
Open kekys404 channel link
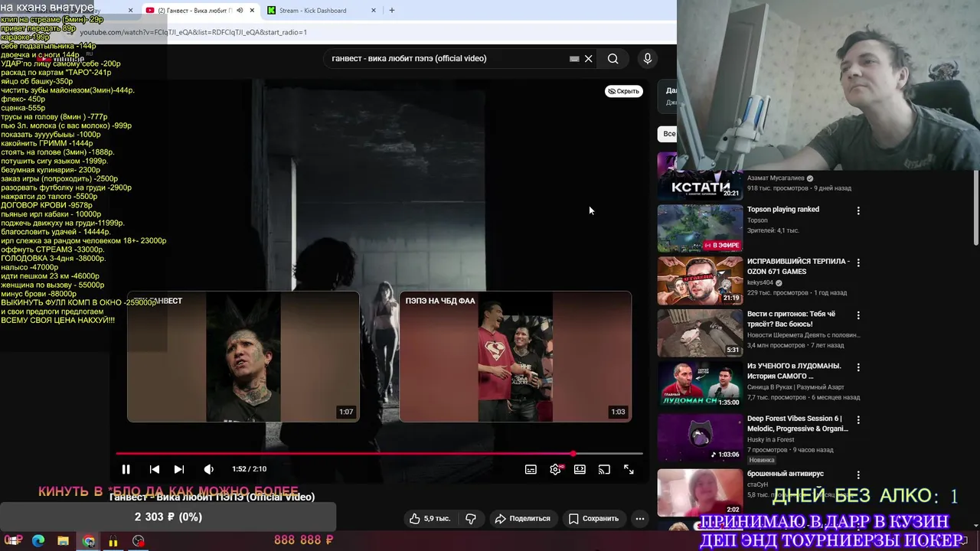coord(760,282)
